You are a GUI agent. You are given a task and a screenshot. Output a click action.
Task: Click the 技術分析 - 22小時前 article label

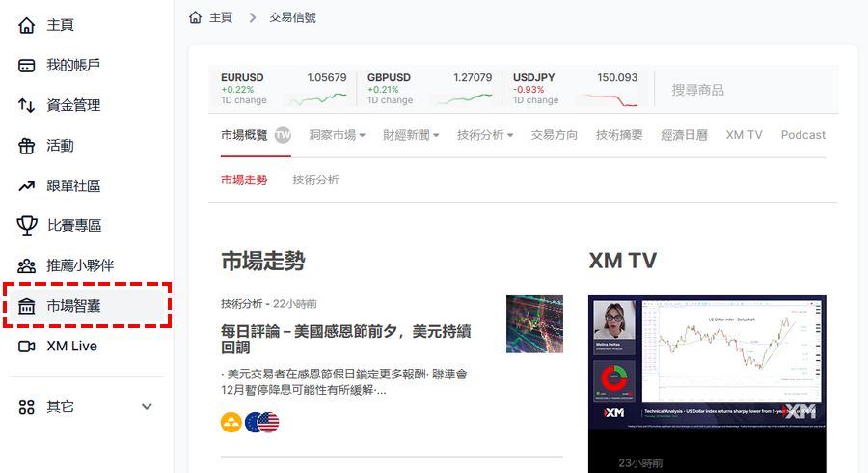[x=269, y=303]
